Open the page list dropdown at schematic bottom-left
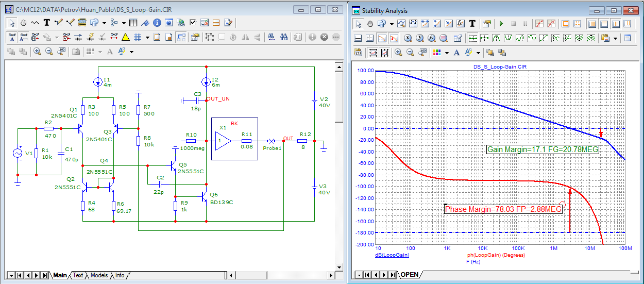The width and height of the screenshot is (644, 284). 10,275
